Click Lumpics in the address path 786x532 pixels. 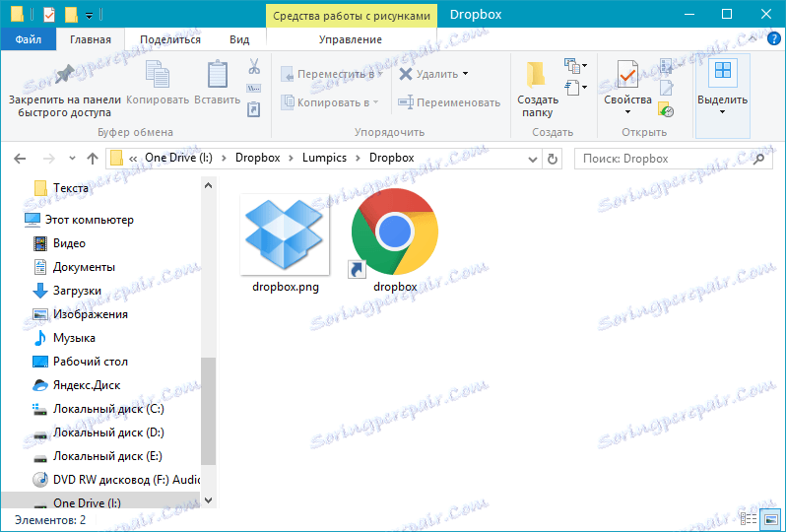[324, 158]
